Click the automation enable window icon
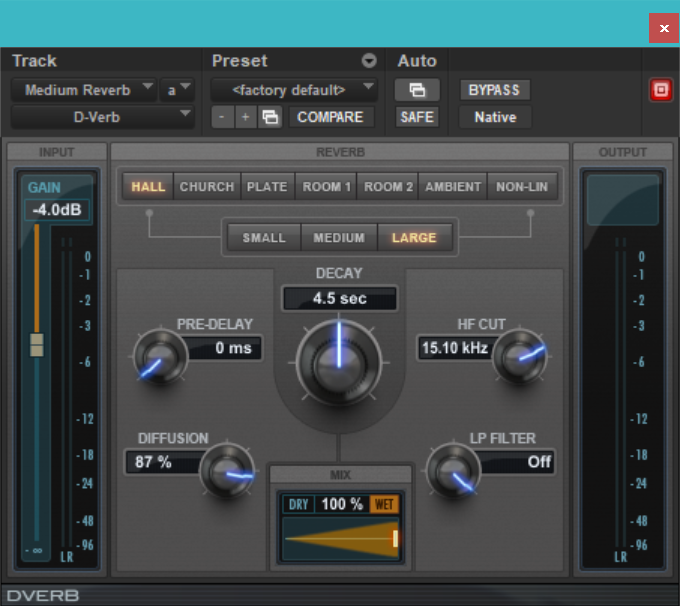680x606 pixels. 416,90
